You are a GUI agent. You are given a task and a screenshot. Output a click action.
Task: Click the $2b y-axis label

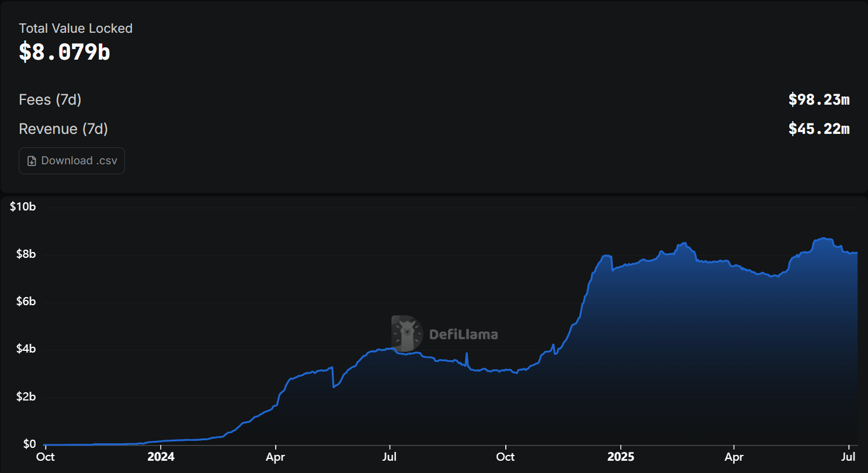coord(25,397)
